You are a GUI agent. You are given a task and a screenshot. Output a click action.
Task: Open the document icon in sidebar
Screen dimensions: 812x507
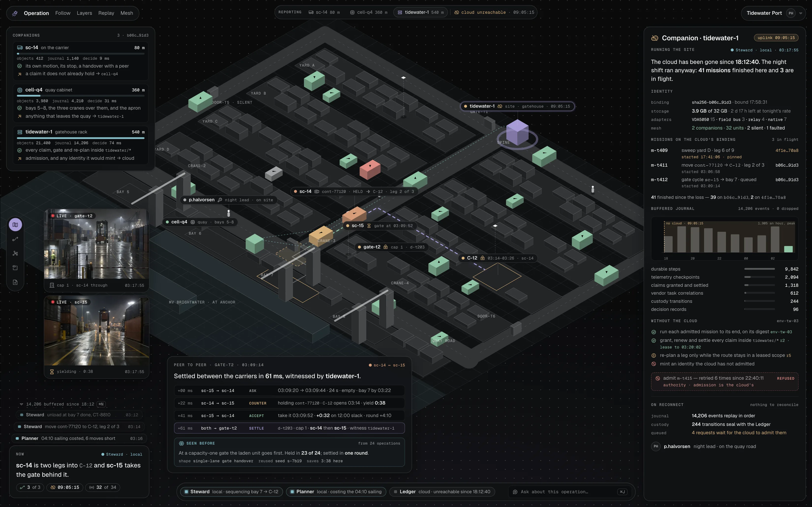[x=15, y=282]
